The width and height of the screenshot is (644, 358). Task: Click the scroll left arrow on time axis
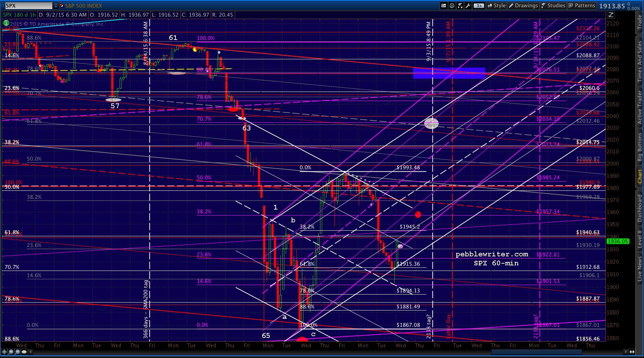click(x=31, y=352)
